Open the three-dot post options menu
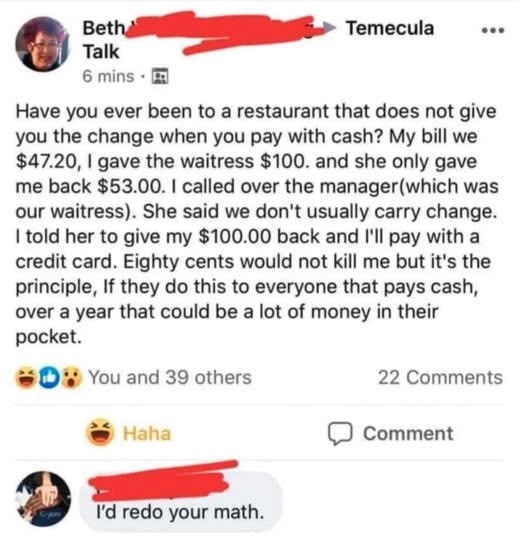 click(492, 31)
